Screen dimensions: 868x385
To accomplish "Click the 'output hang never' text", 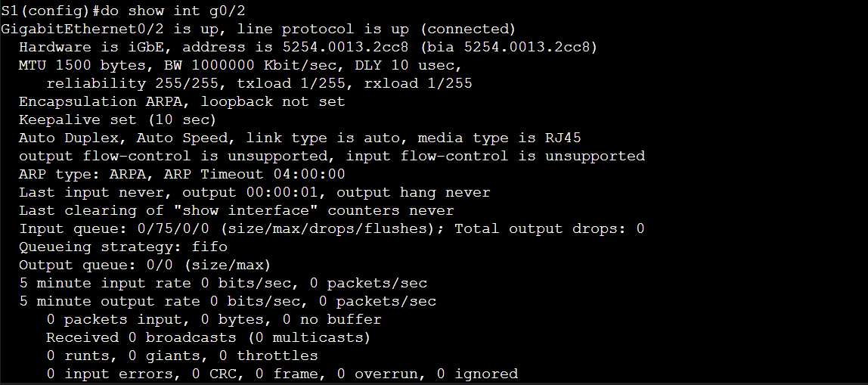I will [413, 193].
